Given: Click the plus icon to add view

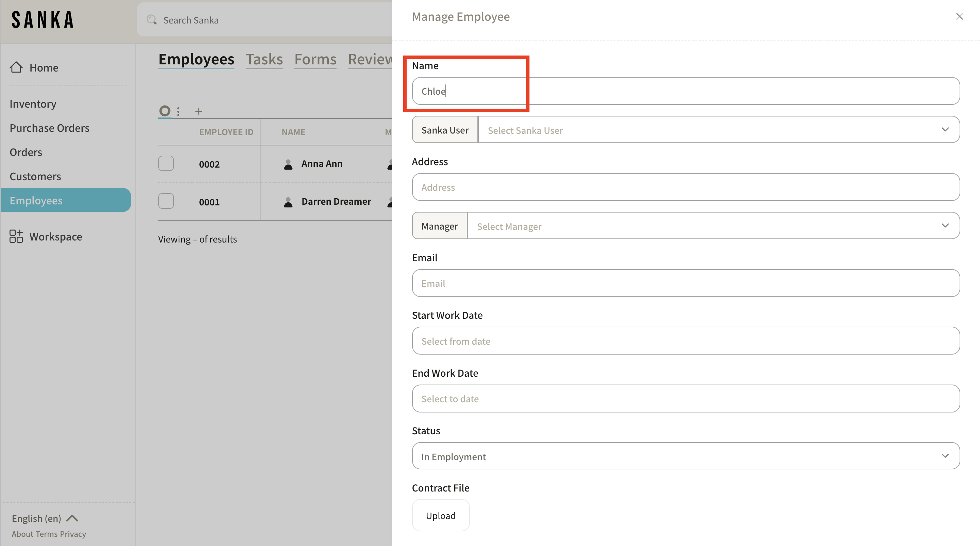Looking at the screenshot, I should tap(198, 111).
